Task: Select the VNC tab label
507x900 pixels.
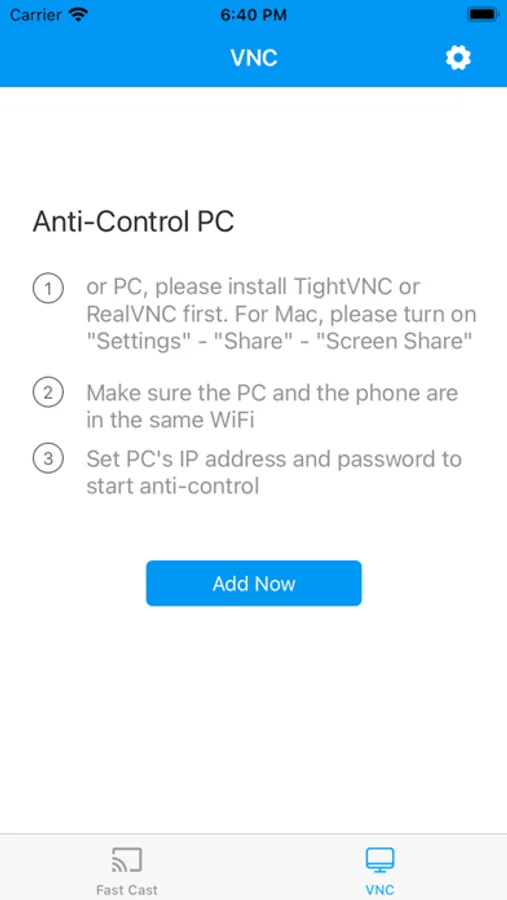Action: [x=380, y=890]
